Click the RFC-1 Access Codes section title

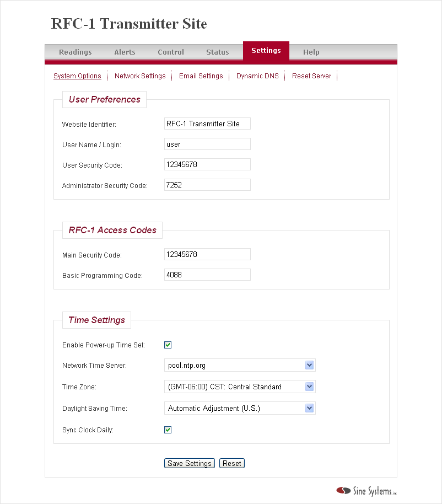tap(112, 230)
